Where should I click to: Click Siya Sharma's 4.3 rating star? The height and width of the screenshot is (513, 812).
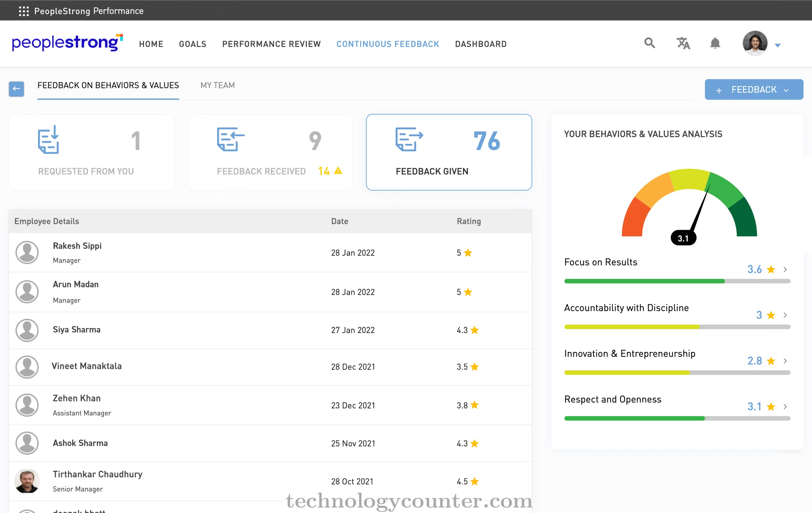(x=474, y=330)
